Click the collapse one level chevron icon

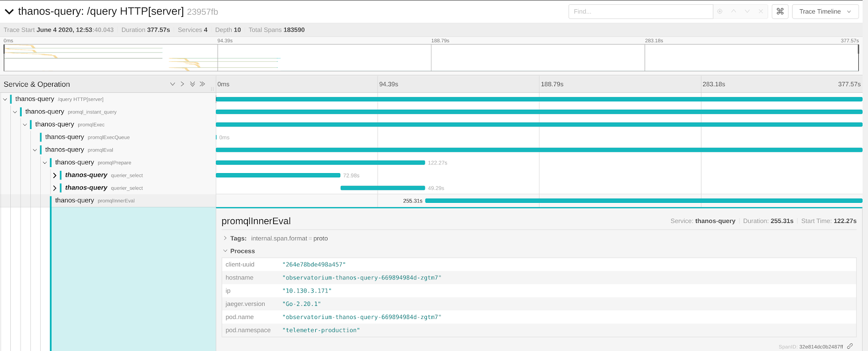[x=182, y=84]
